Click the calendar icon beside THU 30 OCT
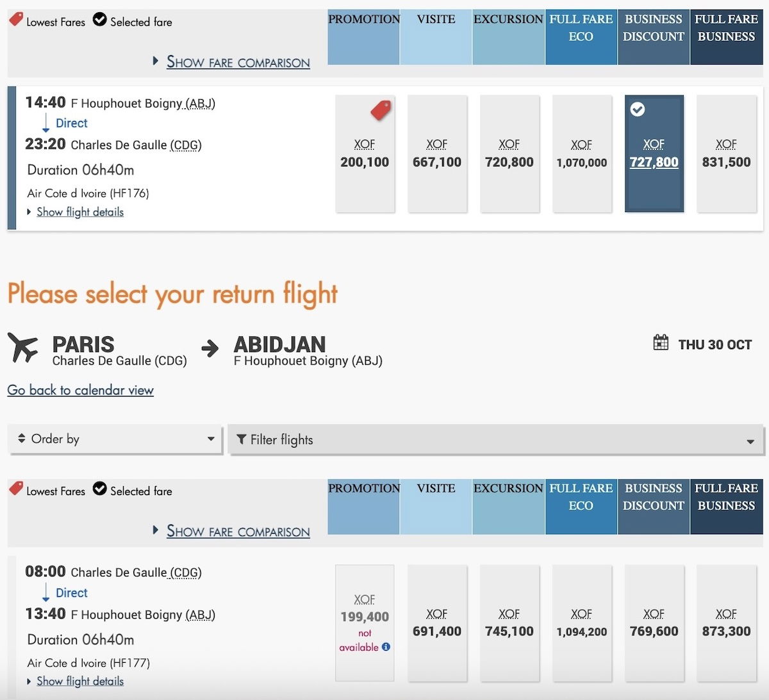Viewport: 769px width, 700px height. pyautogui.click(x=661, y=343)
